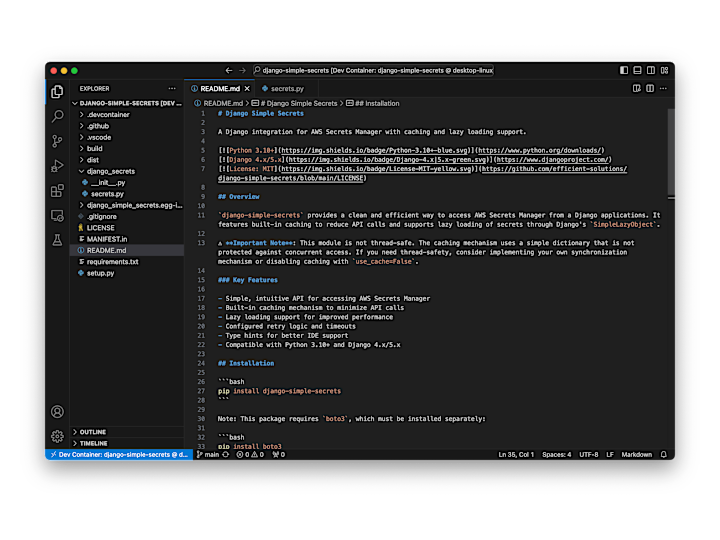Image resolution: width=720 pixels, height=540 pixels.
Task: Open the Search view in activity bar
Action: (57, 116)
